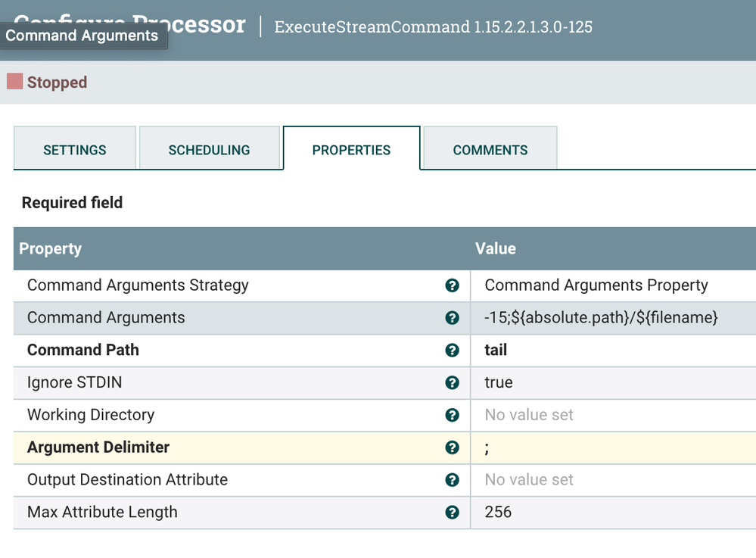
Task: Edit the semicolon Argument Delimiter value
Action: (x=613, y=448)
